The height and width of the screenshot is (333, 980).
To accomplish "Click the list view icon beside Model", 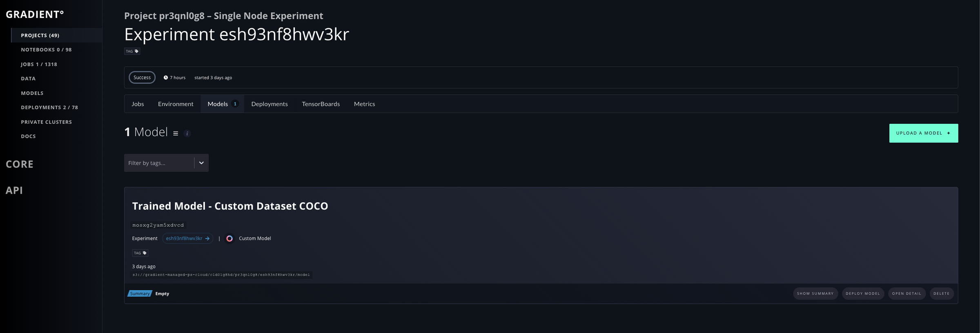I will pyautogui.click(x=176, y=133).
